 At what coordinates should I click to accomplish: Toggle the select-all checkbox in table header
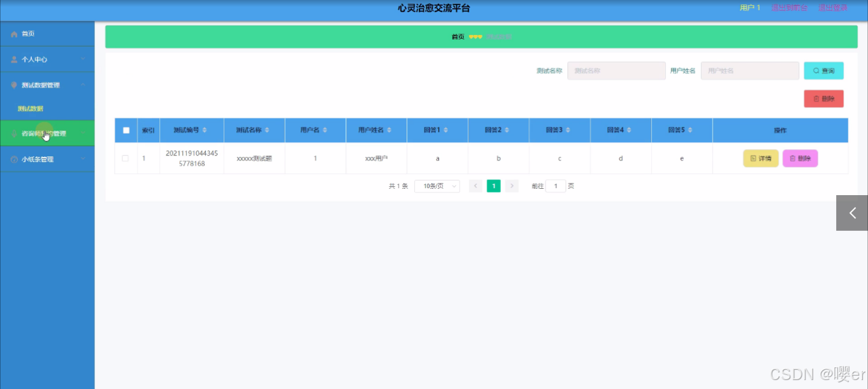(x=126, y=130)
